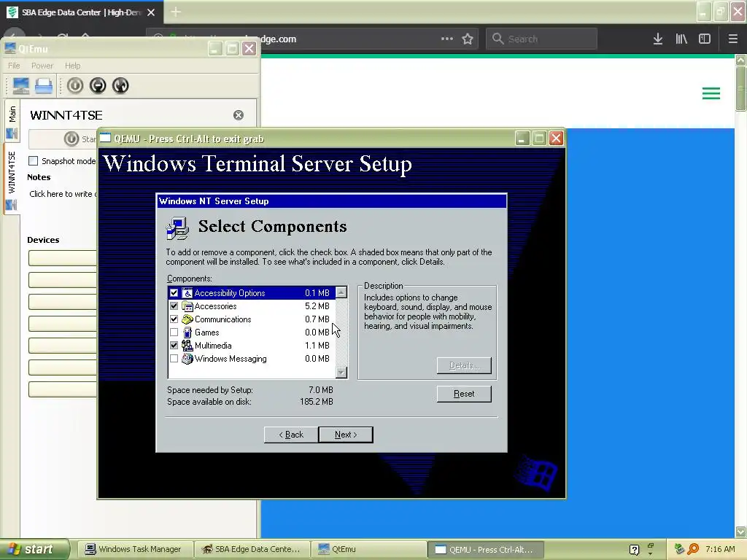The width and height of the screenshot is (747, 560).
Task: Open a new browser tab
Action: point(176,12)
